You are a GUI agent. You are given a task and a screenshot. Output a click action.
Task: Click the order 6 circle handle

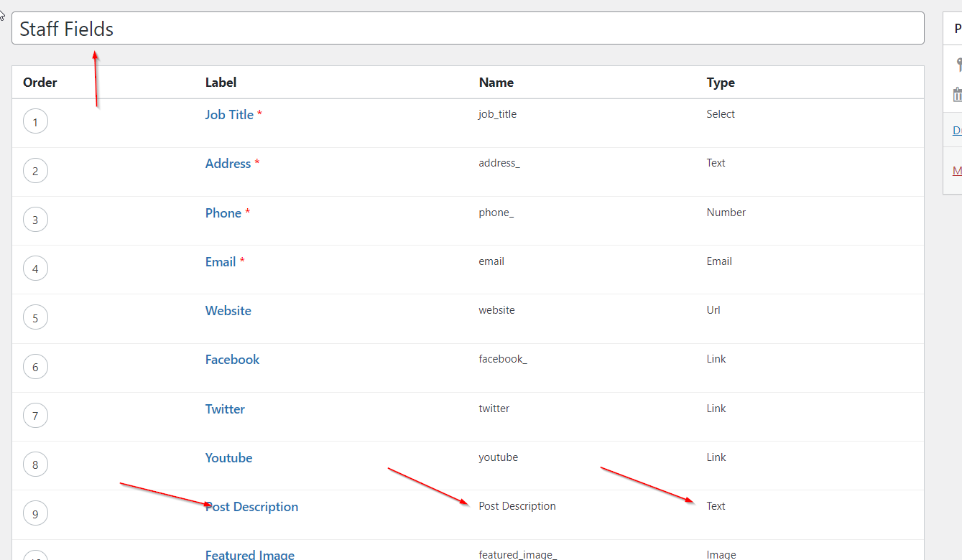pos(35,367)
